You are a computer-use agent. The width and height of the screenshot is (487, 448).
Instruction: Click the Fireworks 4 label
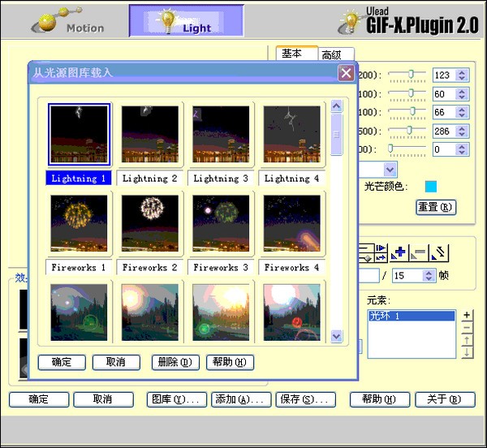click(x=291, y=267)
